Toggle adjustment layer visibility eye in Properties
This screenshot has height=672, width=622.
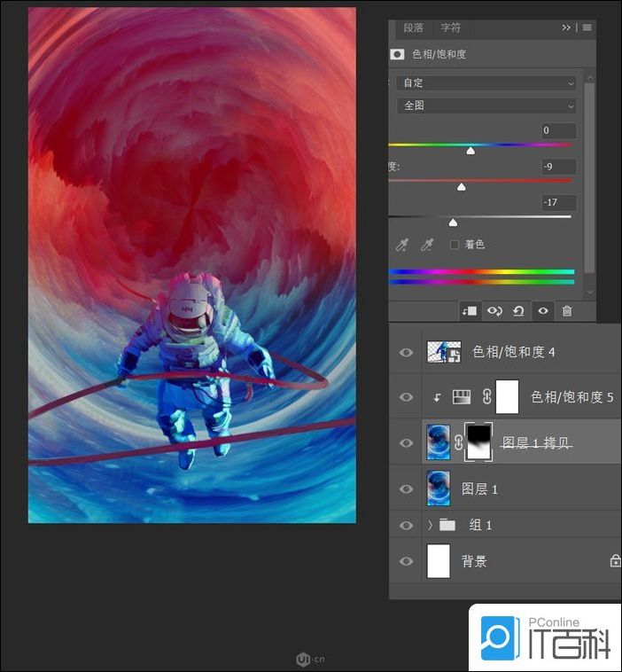click(543, 311)
